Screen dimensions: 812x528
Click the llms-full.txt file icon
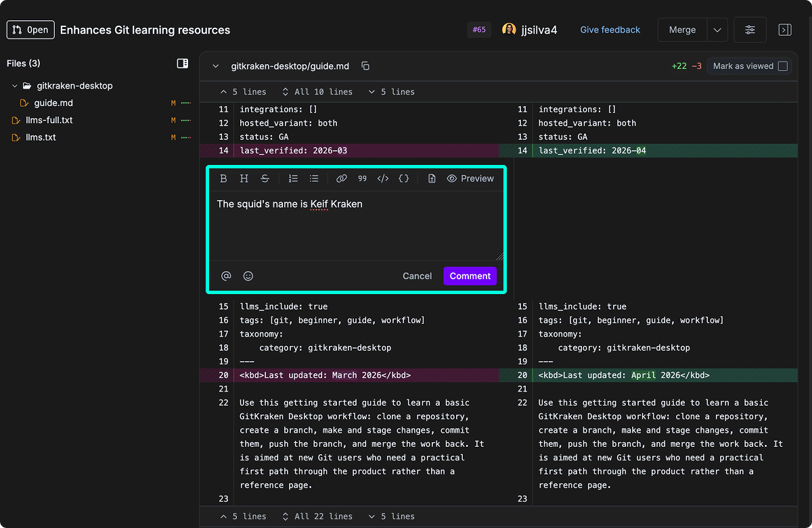pos(16,120)
